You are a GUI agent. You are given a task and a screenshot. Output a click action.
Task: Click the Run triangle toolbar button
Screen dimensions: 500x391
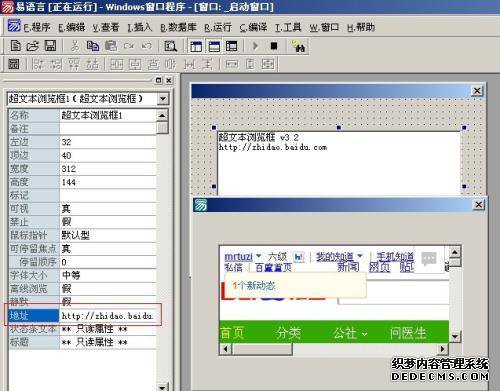[256, 46]
